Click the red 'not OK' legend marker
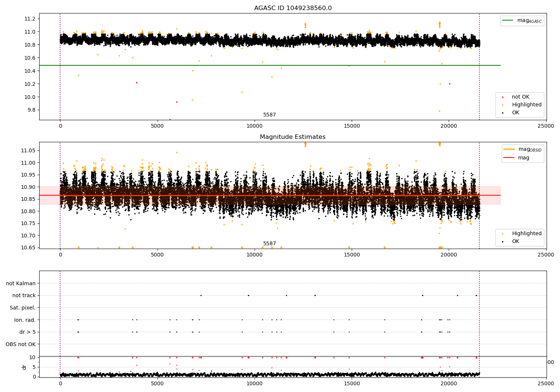Screen dimensions: 560x392 [503, 97]
